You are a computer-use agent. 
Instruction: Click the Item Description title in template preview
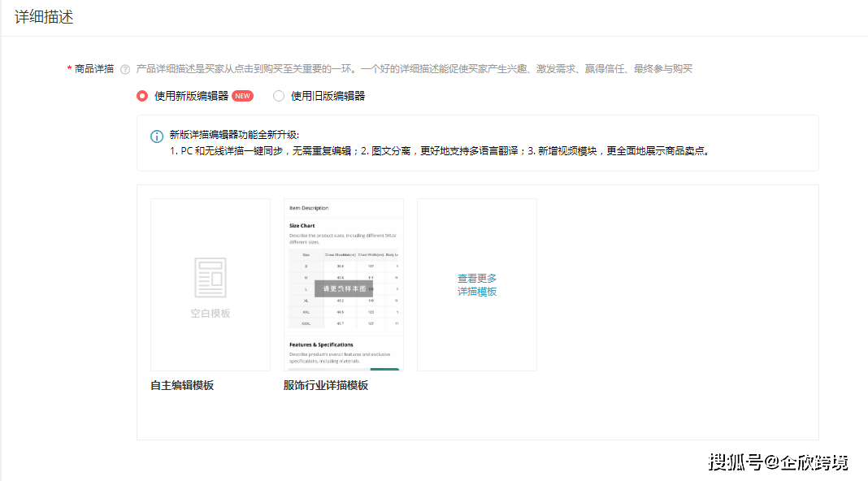click(x=309, y=207)
